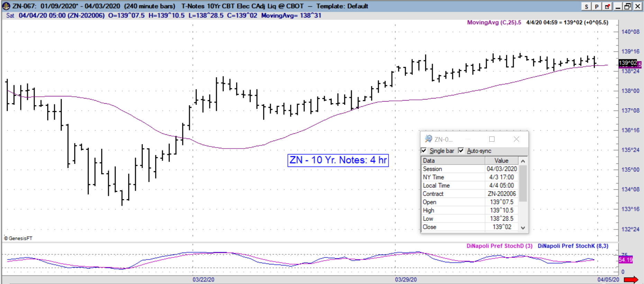Screen dimensions: 644x284
Task: Click the P button in chart title bar
Action: coord(597,7)
